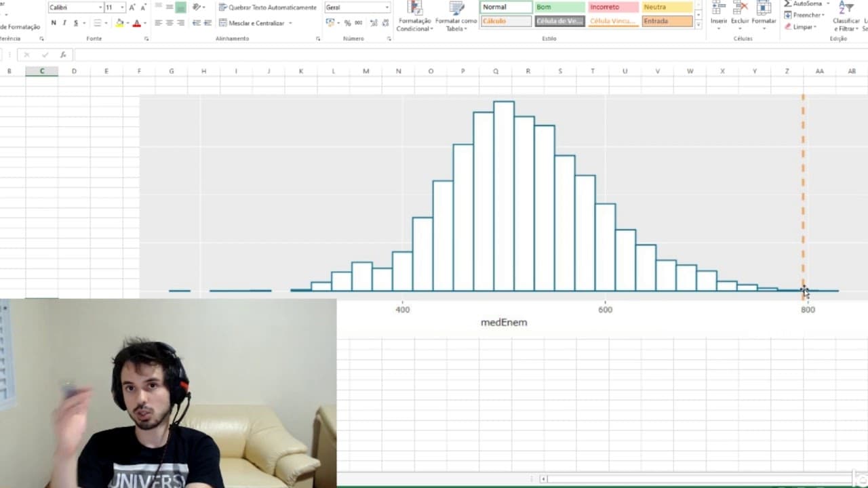Decrease the cell indent

pos(196,23)
